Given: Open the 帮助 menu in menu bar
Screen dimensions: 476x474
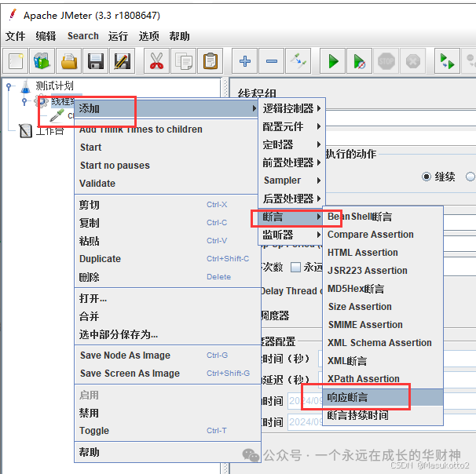Looking at the screenshot, I should [x=179, y=36].
